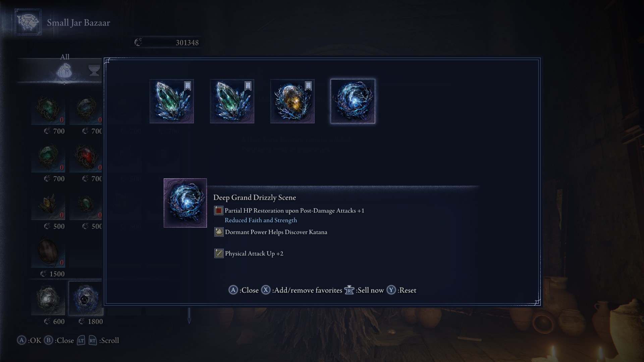Toggle favorite bookmark on second crystal relic
Viewport: 644px width, 362px height.
click(248, 86)
